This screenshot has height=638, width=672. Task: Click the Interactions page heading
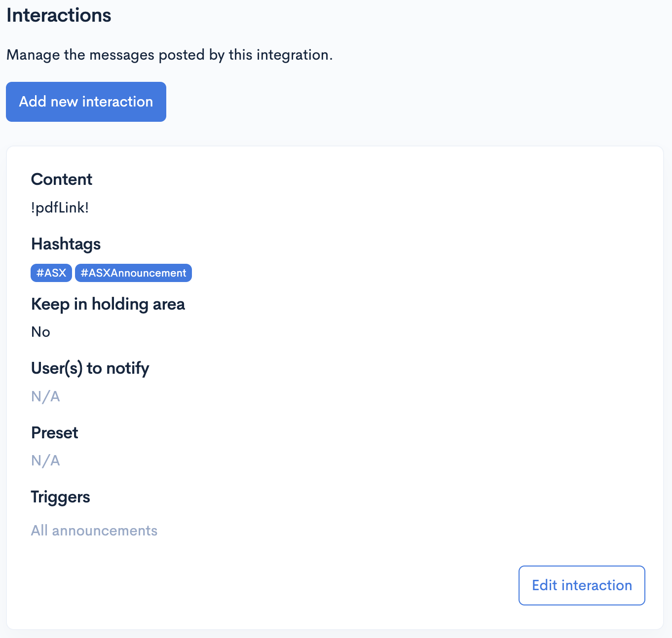tap(58, 15)
